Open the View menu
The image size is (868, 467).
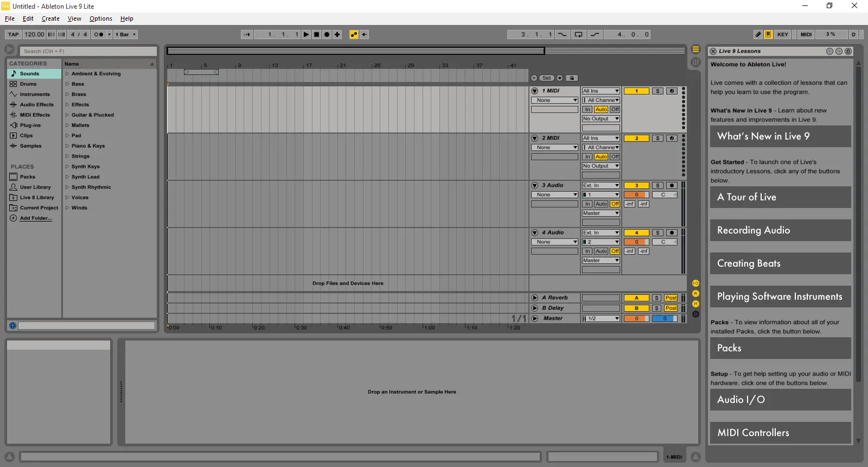pos(74,18)
